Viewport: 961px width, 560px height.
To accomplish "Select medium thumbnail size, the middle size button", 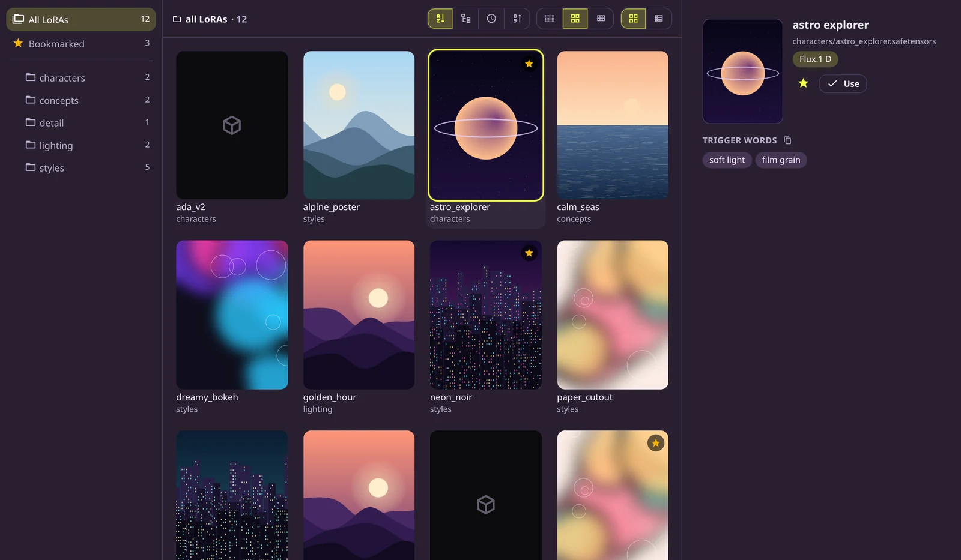I will tap(575, 19).
